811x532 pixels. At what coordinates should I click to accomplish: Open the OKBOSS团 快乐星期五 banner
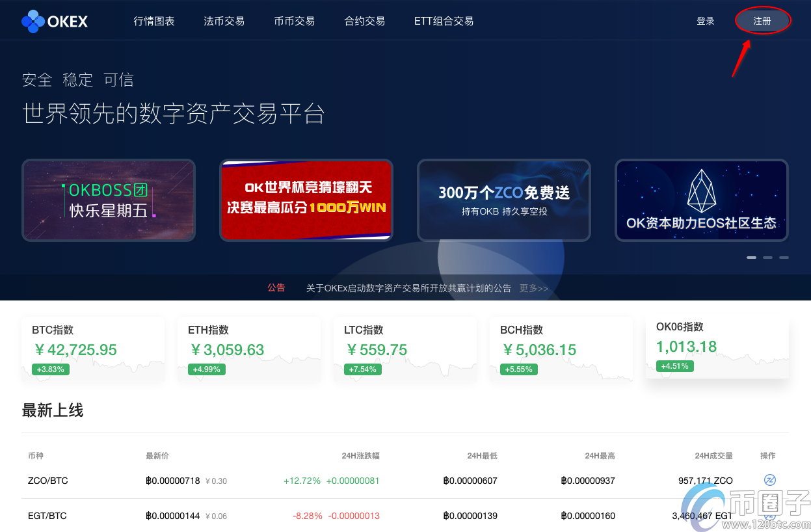[x=109, y=200]
